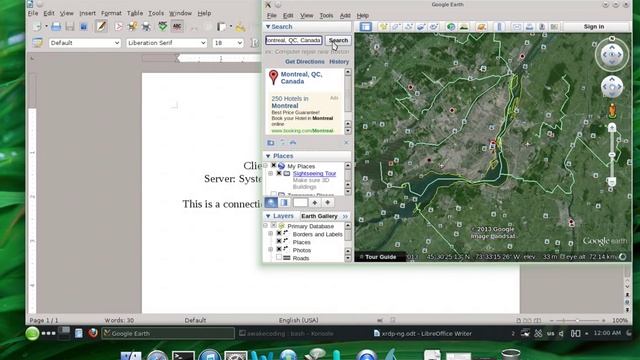This screenshot has height=360, width=640.
Task: Enable the Roads layer checkbox
Action: [x=279, y=257]
